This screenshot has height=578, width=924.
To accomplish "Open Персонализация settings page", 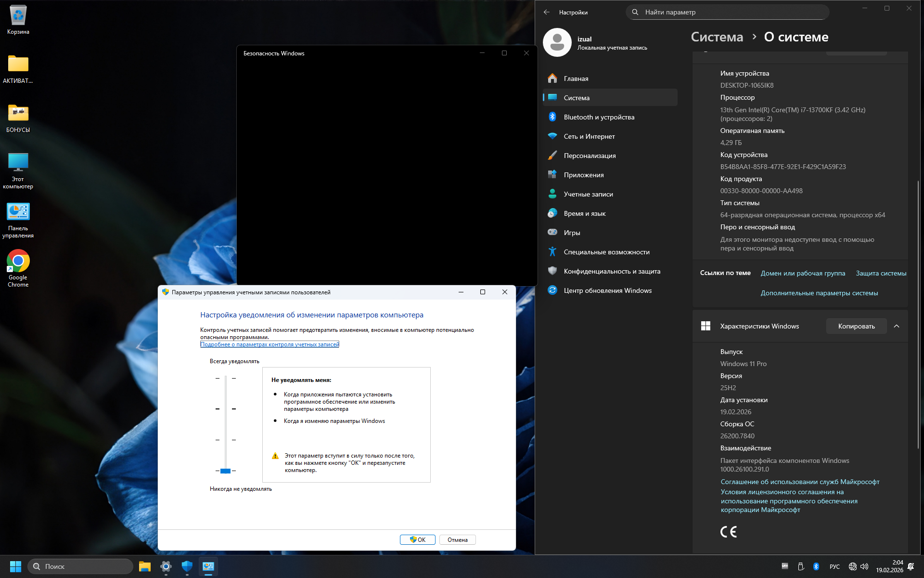I will 590,156.
